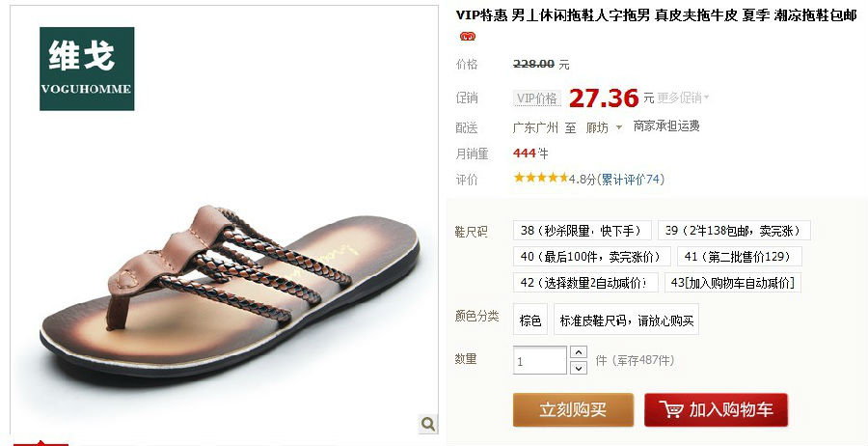Image resolution: width=868 pixels, height=446 pixels.
Task: Click the quantity input field
Action: point(540,360)
